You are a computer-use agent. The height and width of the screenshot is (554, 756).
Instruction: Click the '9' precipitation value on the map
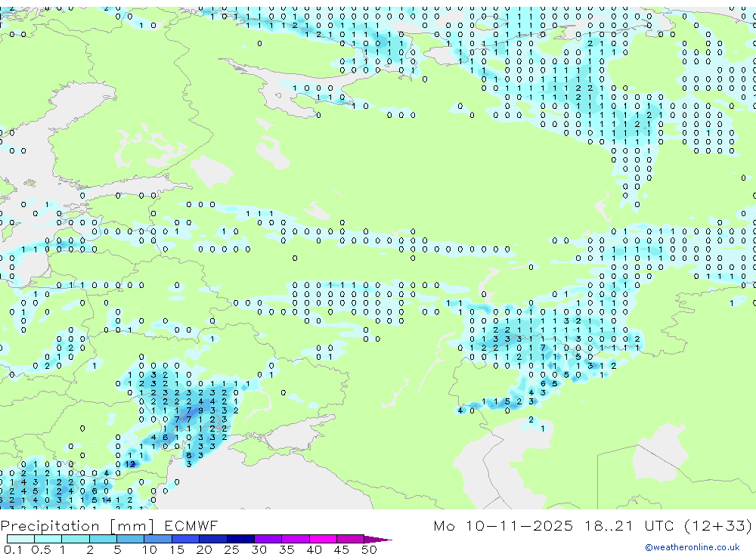[201, 411]
